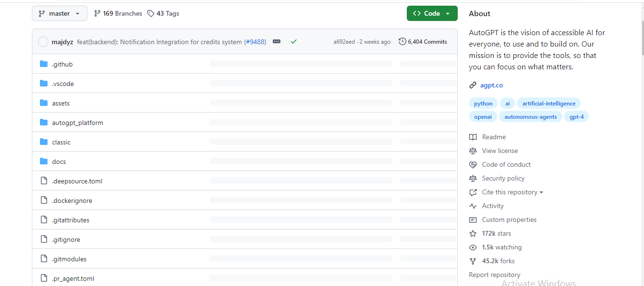Select the gpt-4 topic tag
644x286 pixels.
click(577, 117)
